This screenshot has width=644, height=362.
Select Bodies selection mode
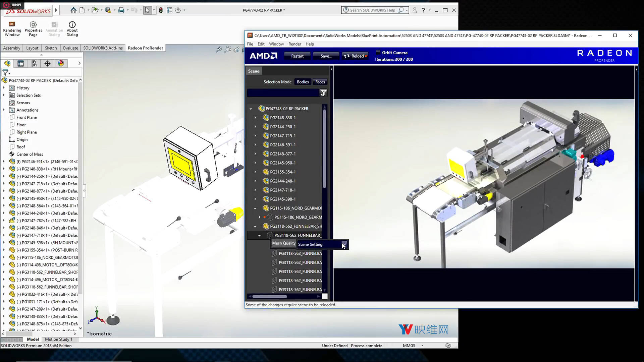pos(303,82)
